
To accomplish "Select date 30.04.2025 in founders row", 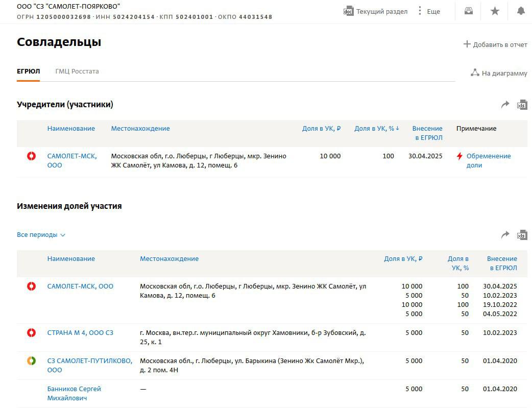I will tap(425, 156).
